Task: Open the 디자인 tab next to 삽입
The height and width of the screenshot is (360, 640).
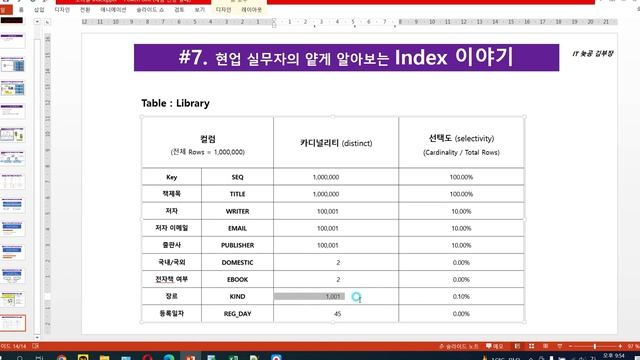Action: click(62, 9)
